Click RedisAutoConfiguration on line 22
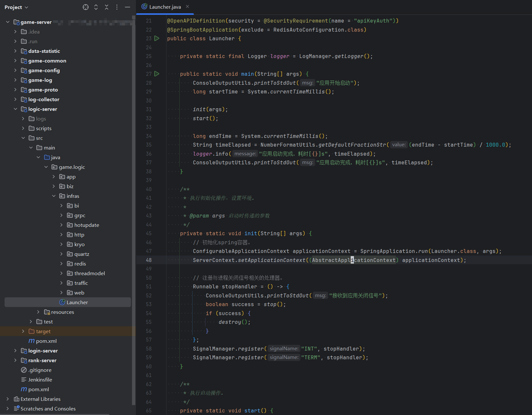 (309, 30)
